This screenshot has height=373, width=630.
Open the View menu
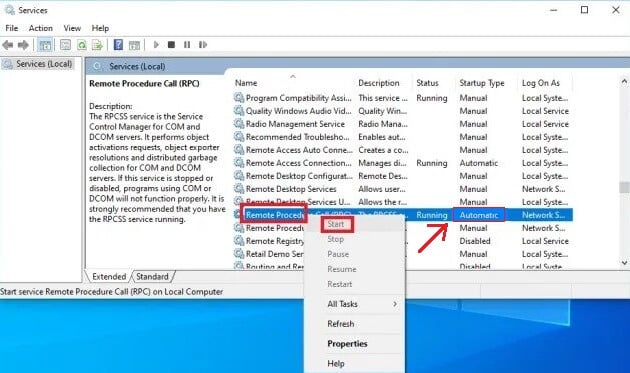pos(72,28)
